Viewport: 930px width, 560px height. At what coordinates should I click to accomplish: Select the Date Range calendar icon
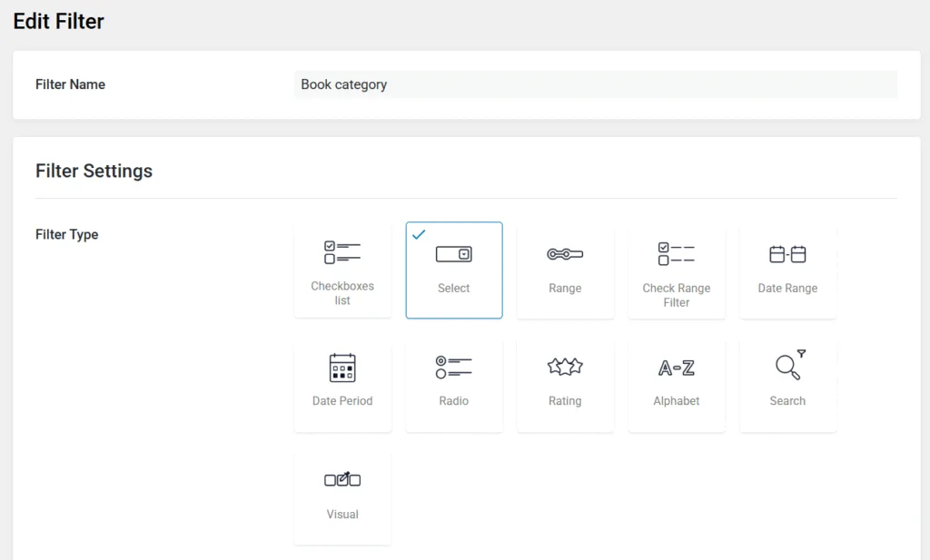coord(787,254)
